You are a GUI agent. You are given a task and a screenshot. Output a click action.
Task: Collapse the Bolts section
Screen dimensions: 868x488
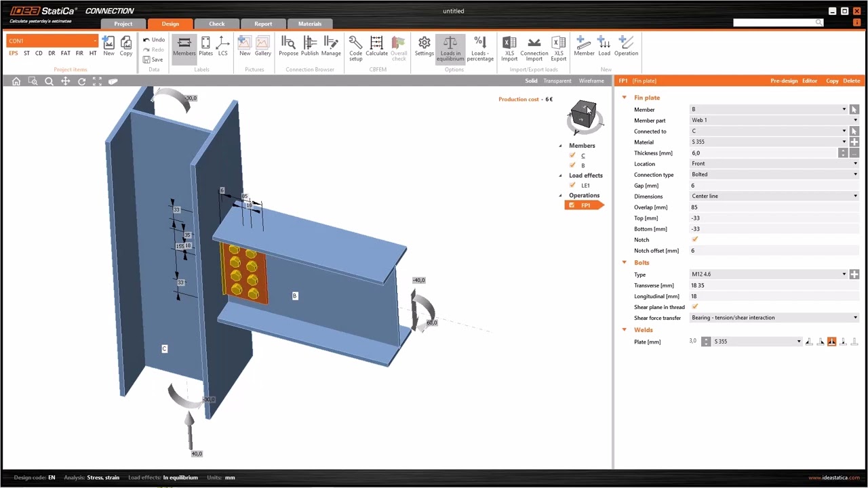pos(625,262)
